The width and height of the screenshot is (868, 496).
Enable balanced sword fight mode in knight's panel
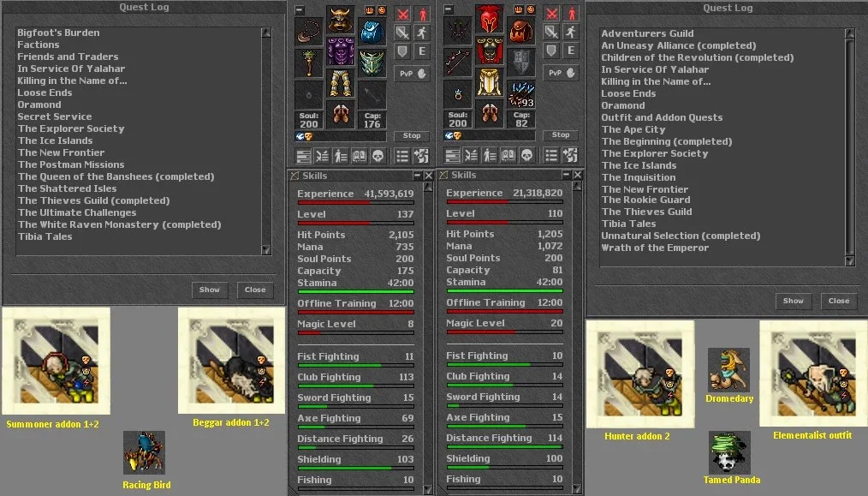(402, 33)
